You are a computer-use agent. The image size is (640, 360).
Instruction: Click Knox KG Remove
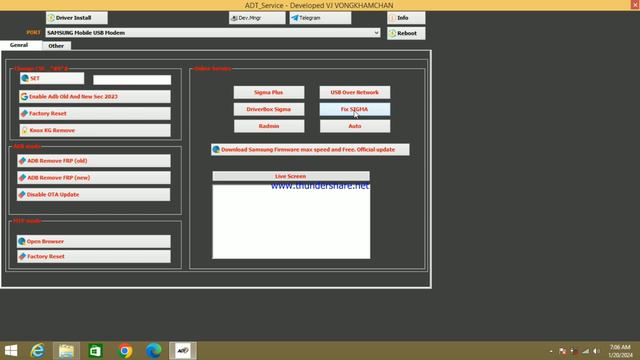click(x=95, y=130)
